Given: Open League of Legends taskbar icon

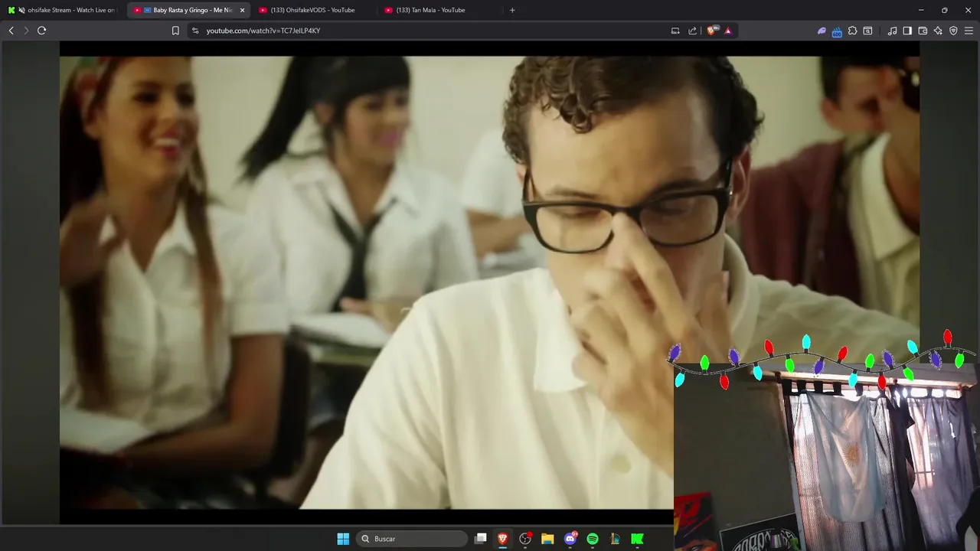Looking at the screenshot, I should click(x=615, y=539).
